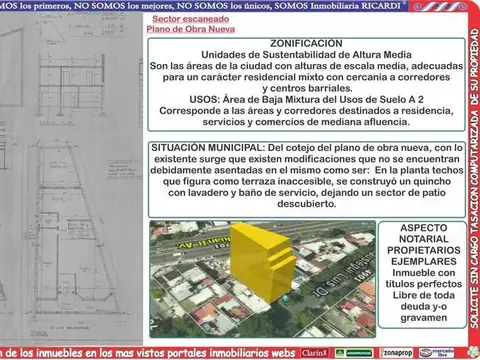Open the 'Sector escaneado' underlined link
The image size is (480, 360).
pos(191,19)
